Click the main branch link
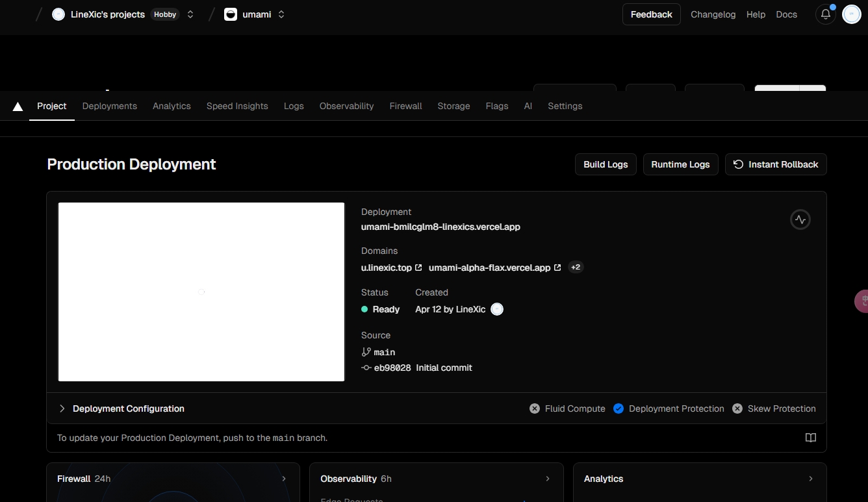The width and height of the screenshot is (868, 502). 385,352
